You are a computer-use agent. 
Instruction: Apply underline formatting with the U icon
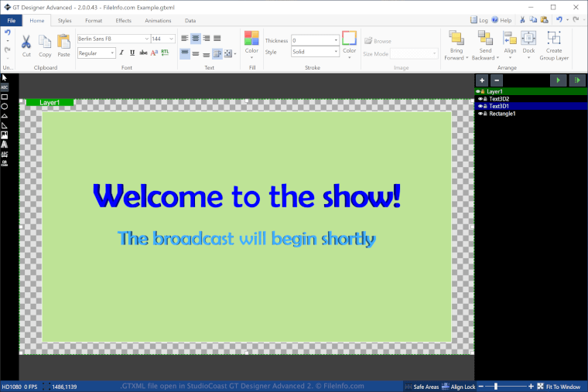pyautogui.click(x=132, y=53)
